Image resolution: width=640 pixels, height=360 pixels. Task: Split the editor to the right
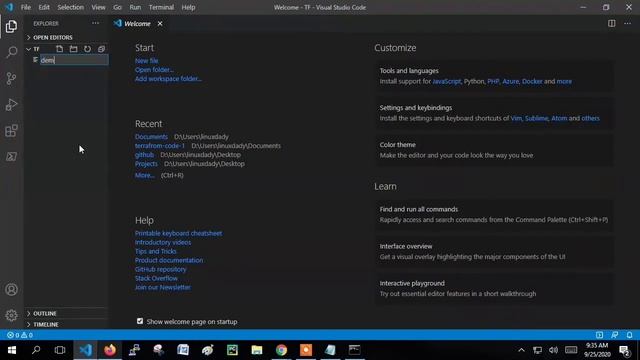[x=611, y=23]
